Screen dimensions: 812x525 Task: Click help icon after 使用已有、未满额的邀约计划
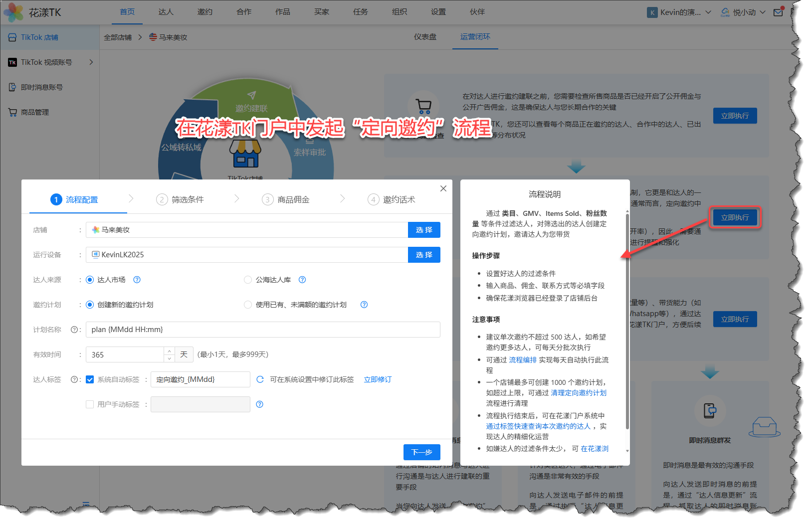tap(364, 305)
